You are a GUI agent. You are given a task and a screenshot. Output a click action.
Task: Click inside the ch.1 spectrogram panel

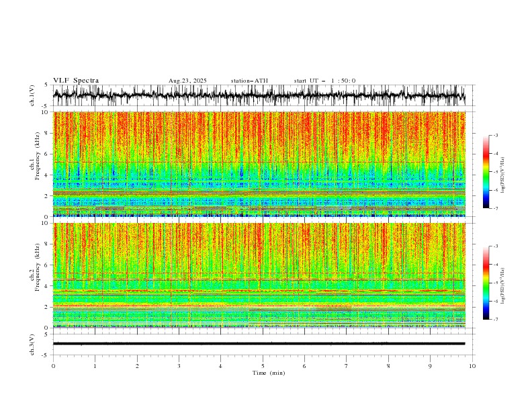point(259,164)
